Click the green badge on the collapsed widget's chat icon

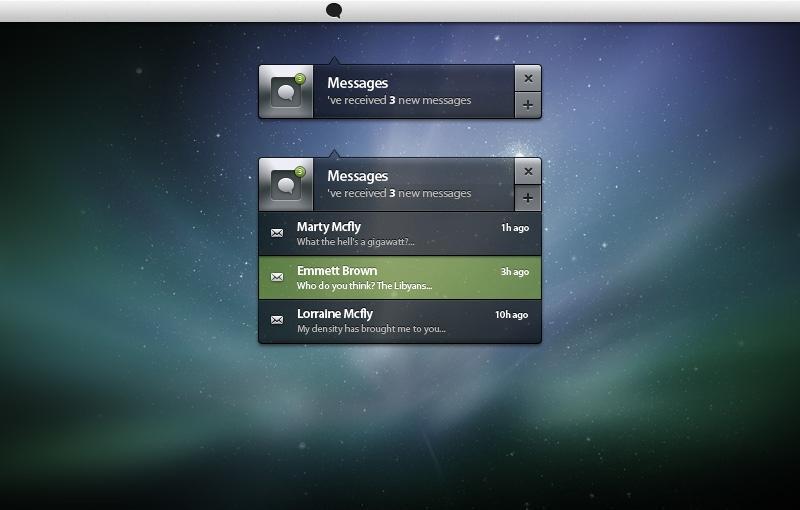pyautogui.click(x=299, y=78)
